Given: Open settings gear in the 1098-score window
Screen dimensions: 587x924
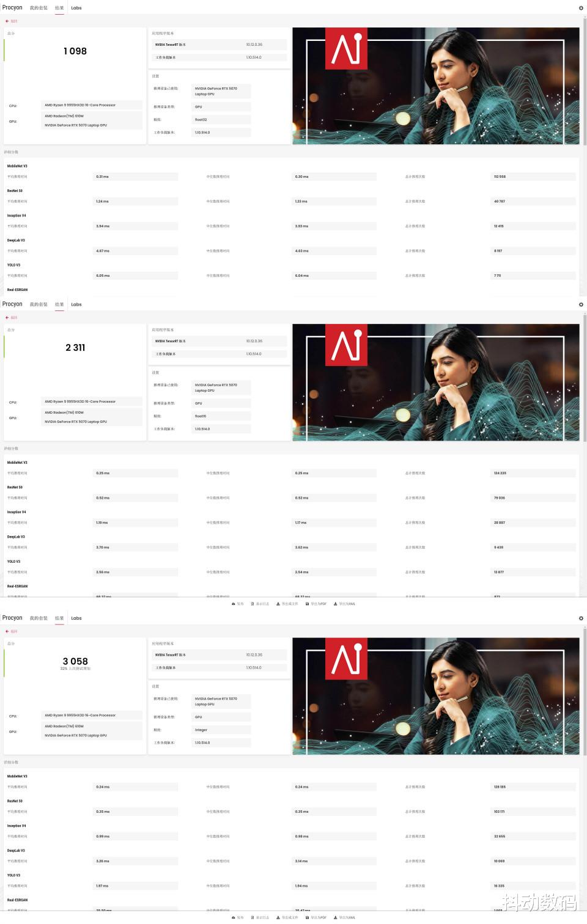Looking at the screenshot, I should pyautogui.click(x=581, y=8).
